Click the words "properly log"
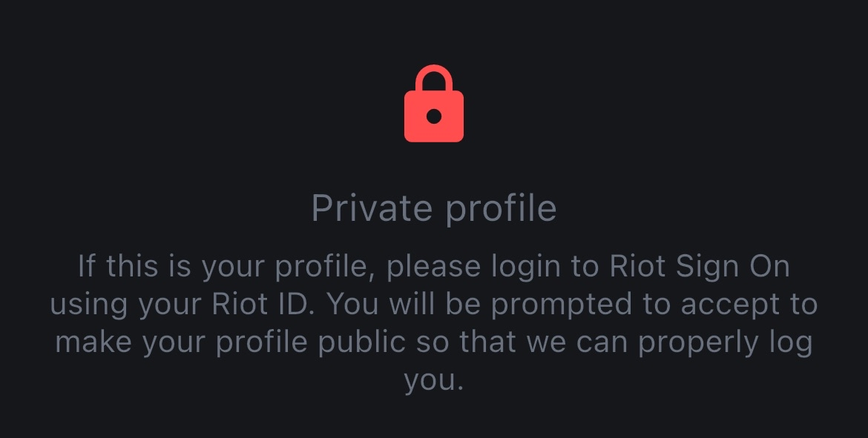 point(727,344)
